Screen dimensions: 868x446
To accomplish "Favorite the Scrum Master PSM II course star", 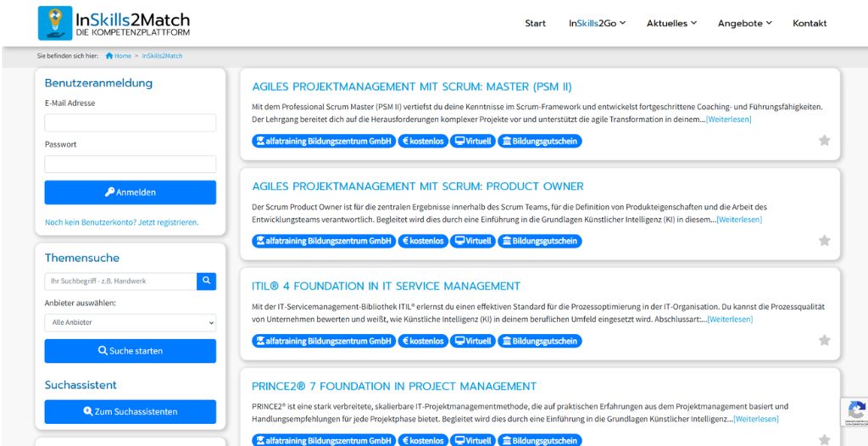I will pyautogui.click(x=824, y=141).
